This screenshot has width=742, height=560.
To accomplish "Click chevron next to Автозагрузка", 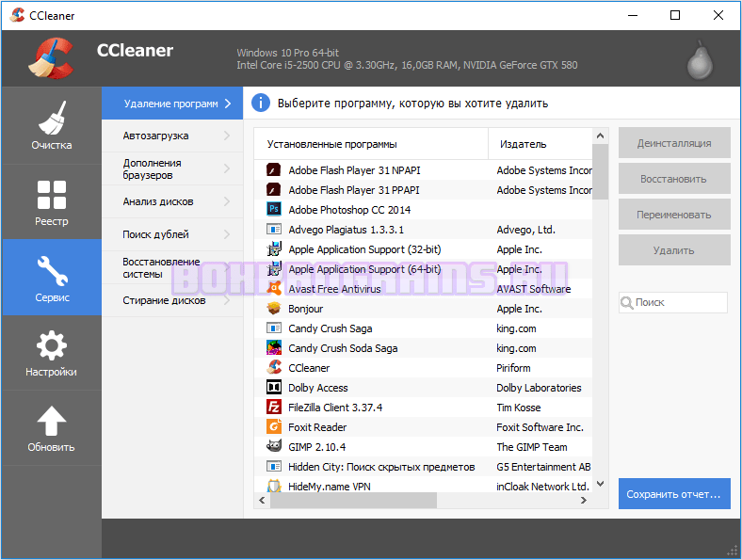I will pyautogui.click(x=227, y=136).
